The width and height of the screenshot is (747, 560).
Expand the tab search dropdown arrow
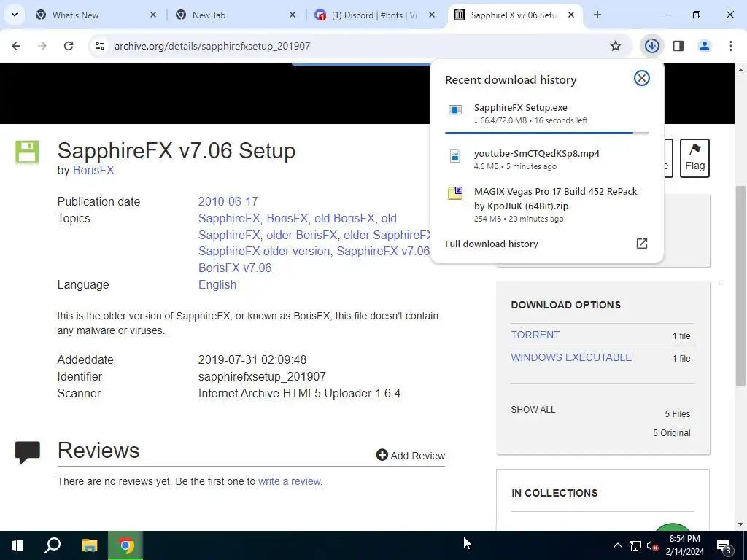[15, 15]
